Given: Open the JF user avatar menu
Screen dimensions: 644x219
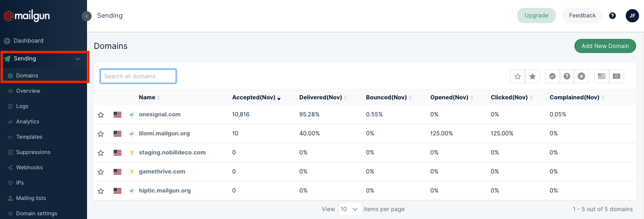Looking at the screenshot, I should (632, 16).
